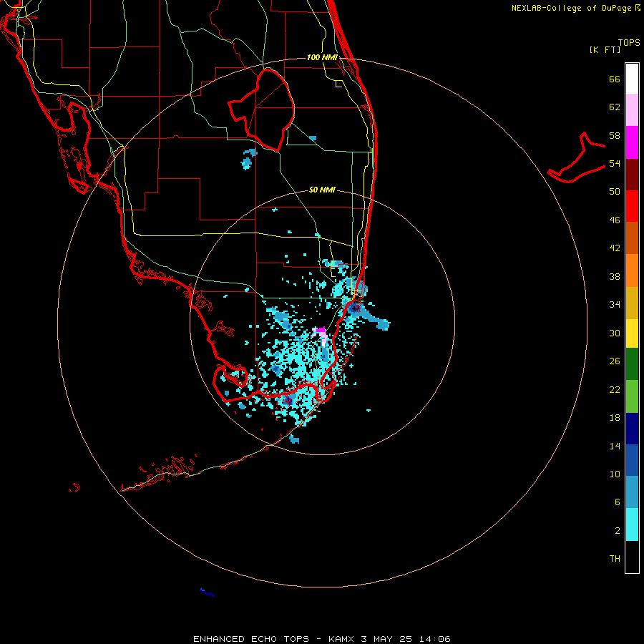Click the "50" legend value
This screenshot has height=644, width=644.
click(x=615, y=192)
